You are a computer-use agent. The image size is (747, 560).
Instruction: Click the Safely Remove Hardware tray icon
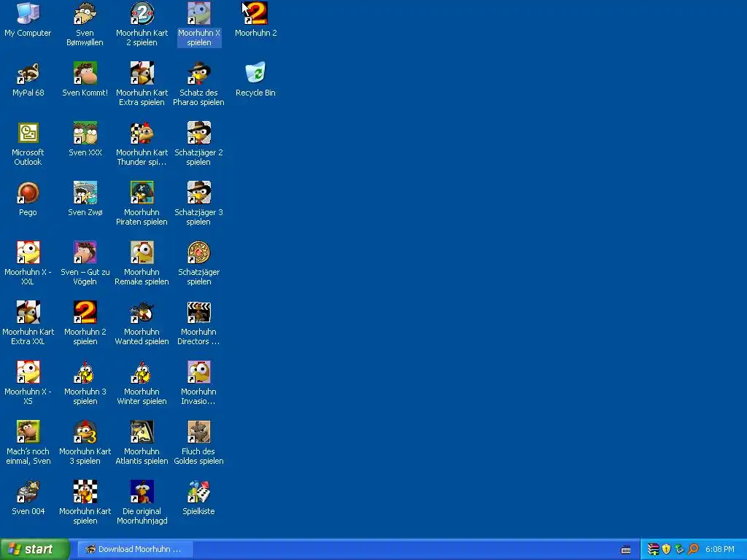tap(680, 549)
